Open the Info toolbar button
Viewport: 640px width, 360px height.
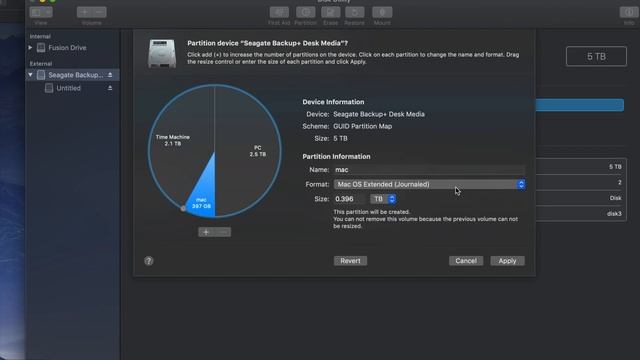[629, 12]
